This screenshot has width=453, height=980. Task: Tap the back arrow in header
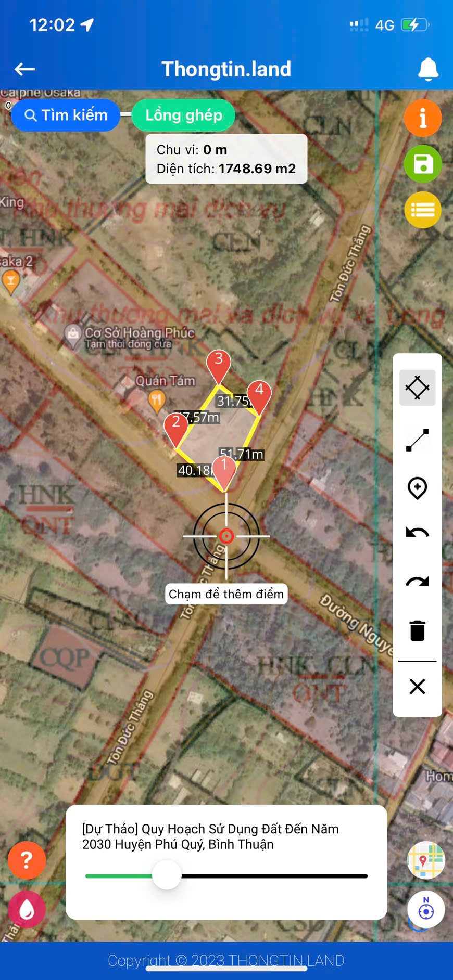(24, 69)
